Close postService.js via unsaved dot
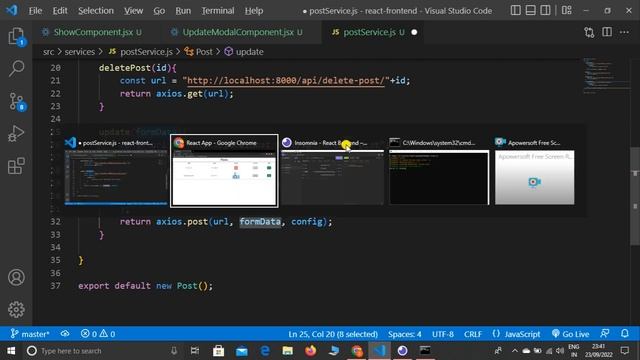This screenshot has width=640, height=360. click(x=414, y=32)
